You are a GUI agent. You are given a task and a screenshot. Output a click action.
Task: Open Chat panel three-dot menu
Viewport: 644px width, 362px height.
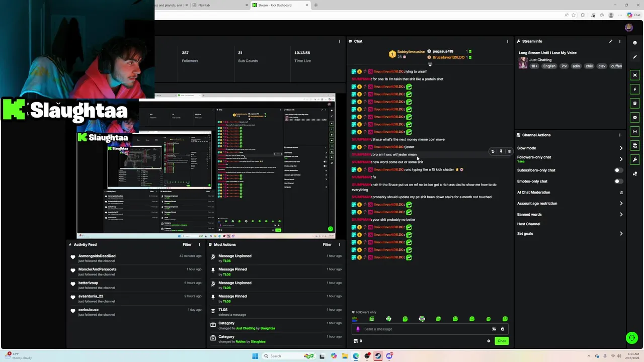point(507,41)
